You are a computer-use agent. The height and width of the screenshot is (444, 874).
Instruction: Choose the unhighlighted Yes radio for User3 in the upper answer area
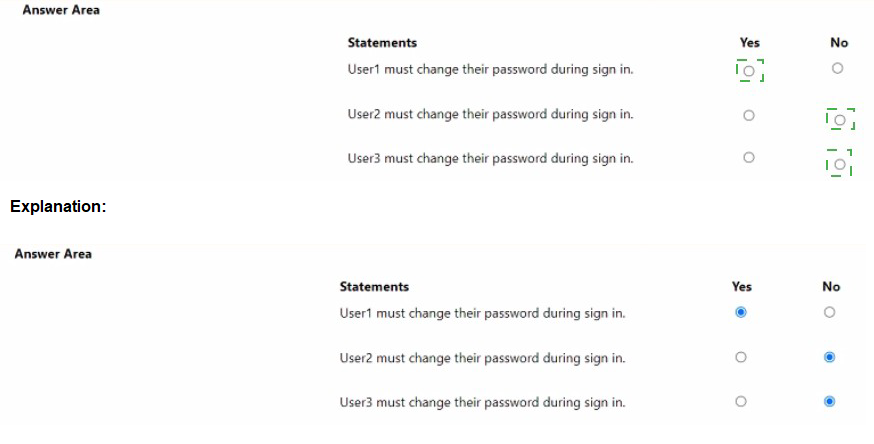click(749, 158)
